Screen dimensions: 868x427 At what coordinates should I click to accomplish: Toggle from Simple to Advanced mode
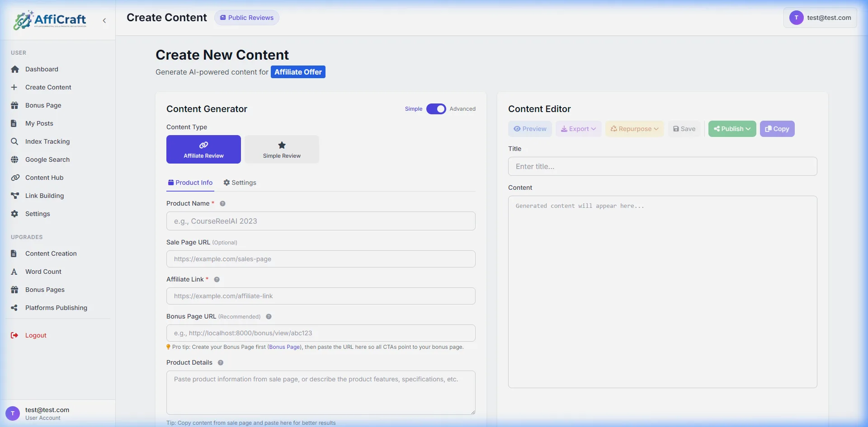click(x=435, y=109)
